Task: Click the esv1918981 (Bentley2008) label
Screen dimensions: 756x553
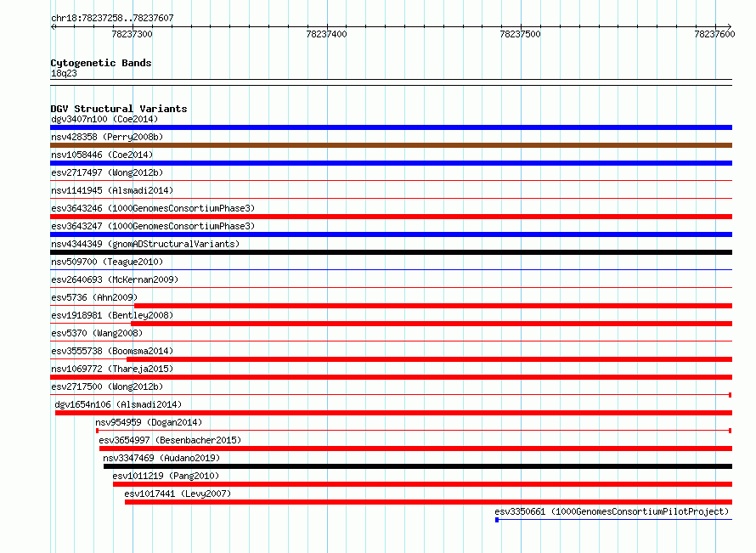Action: (112, 315)
